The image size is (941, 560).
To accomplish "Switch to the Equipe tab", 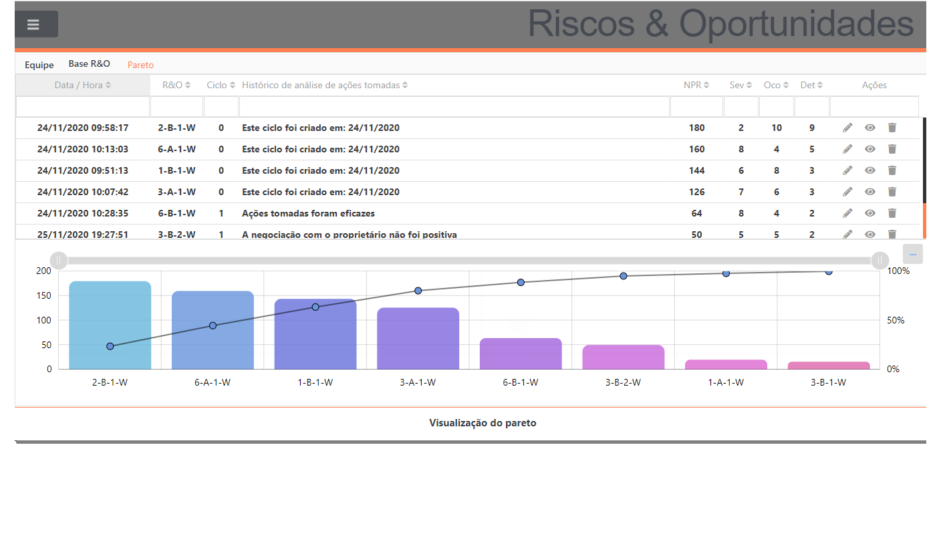I will coord(39,65).
